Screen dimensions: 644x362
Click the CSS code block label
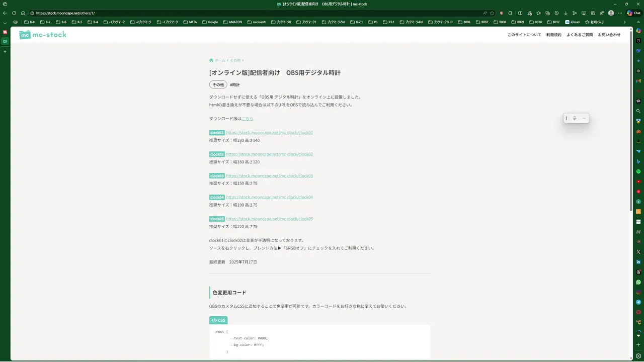(218, 320)
